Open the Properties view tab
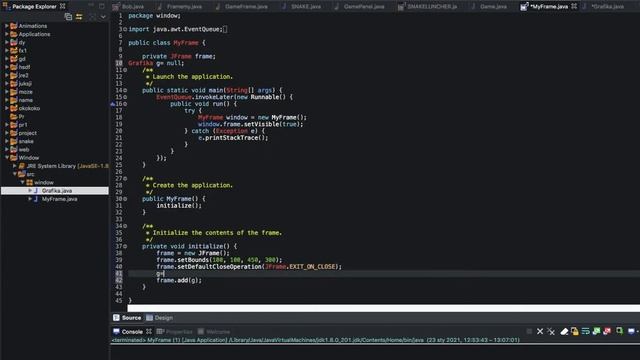640x360 pixels. (x=175, y=331)
